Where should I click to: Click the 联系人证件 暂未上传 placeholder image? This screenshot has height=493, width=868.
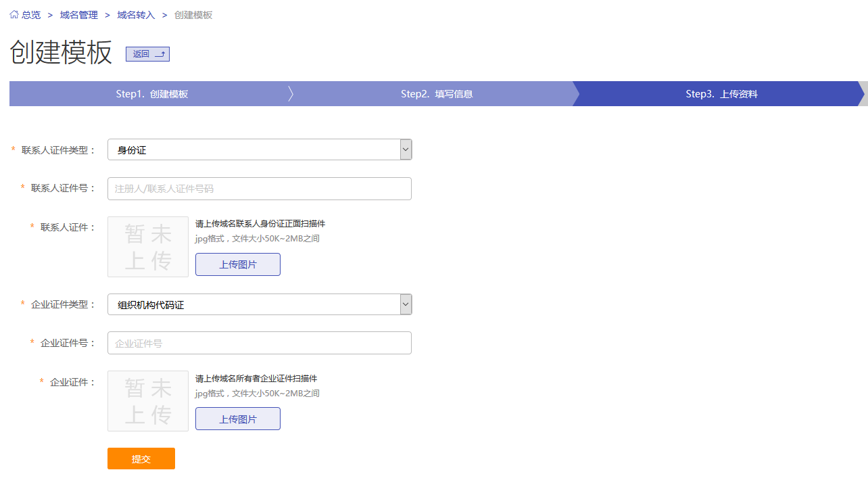click(x=148, y=247)
